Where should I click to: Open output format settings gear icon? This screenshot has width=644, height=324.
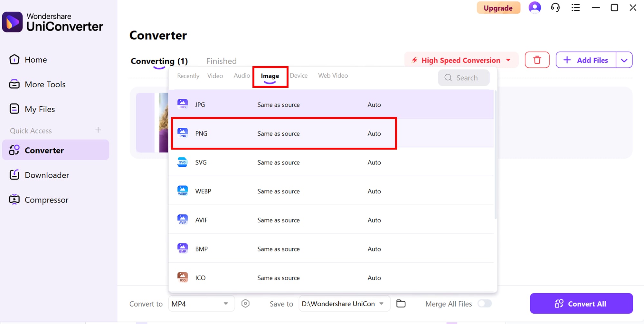245,303
